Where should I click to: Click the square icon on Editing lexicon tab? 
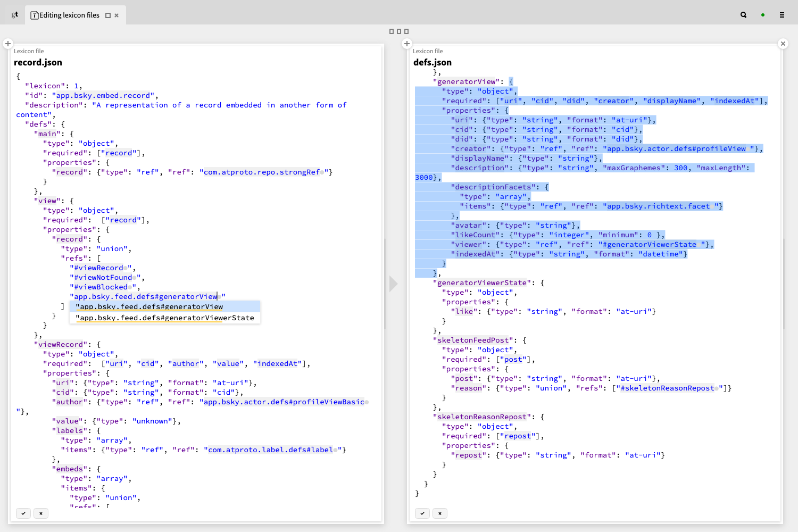[x=108, y=15]
